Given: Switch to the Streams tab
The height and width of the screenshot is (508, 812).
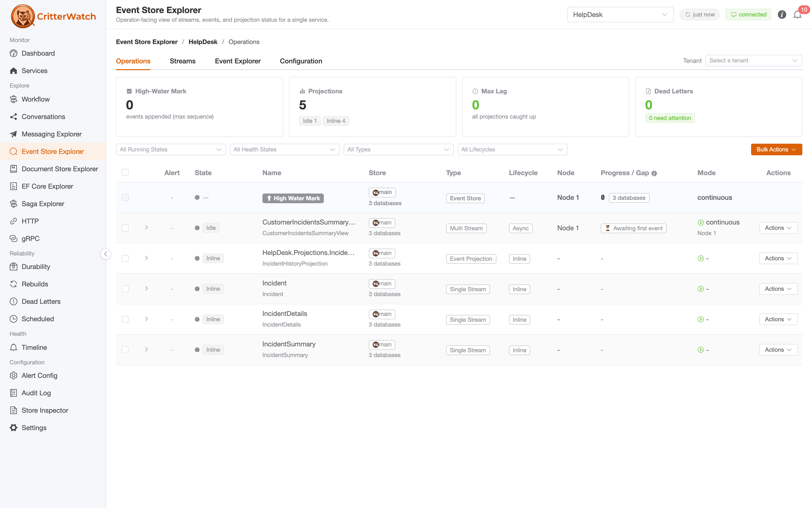Looking at the screenshot, I should (182, 61).
